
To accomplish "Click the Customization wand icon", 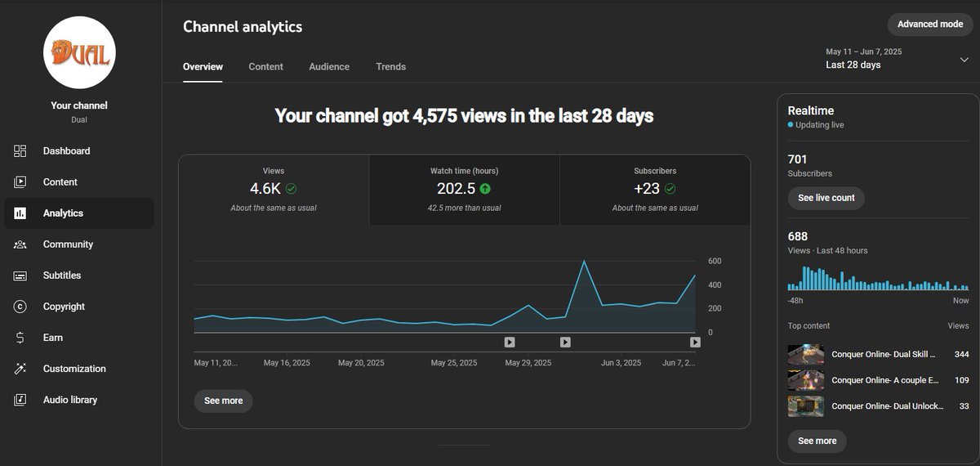I will pyautogui.click(x=20, y=369).
